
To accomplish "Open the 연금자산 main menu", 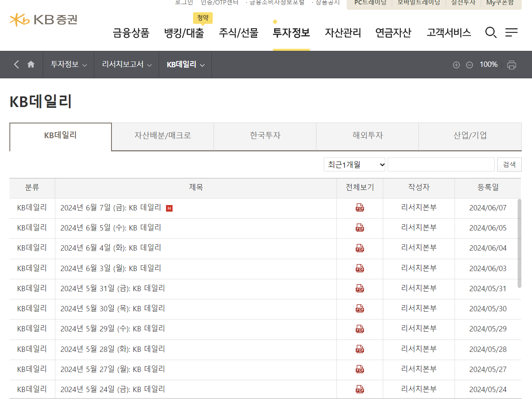I will point(393,33).
